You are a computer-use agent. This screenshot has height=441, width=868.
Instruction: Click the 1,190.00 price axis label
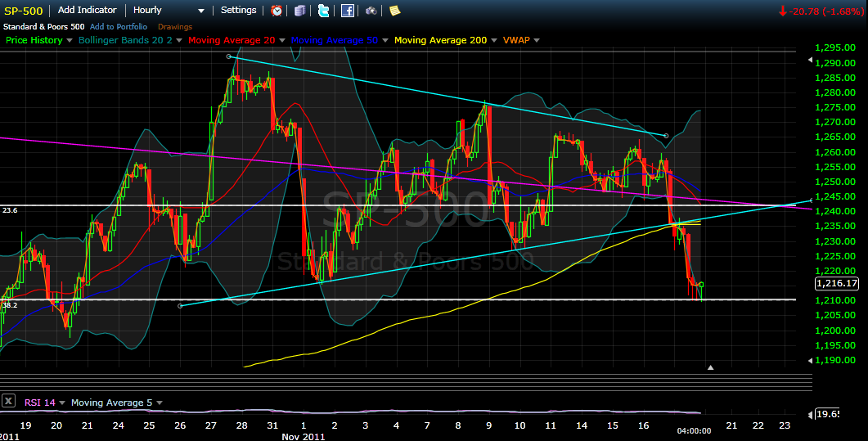[x=835, y=360]
